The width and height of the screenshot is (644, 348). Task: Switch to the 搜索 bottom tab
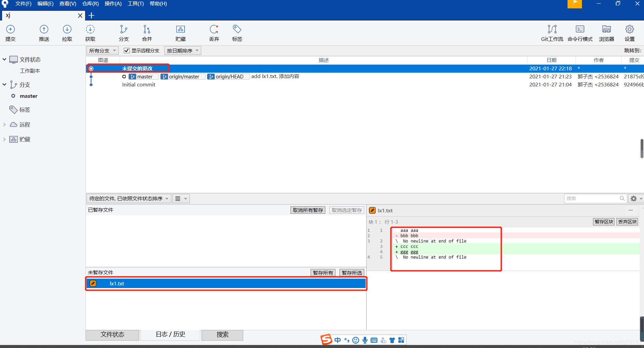(x=222, y=335)
